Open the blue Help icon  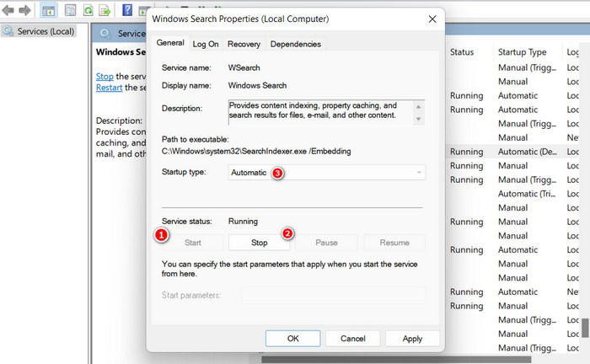[x=127, y=10]
